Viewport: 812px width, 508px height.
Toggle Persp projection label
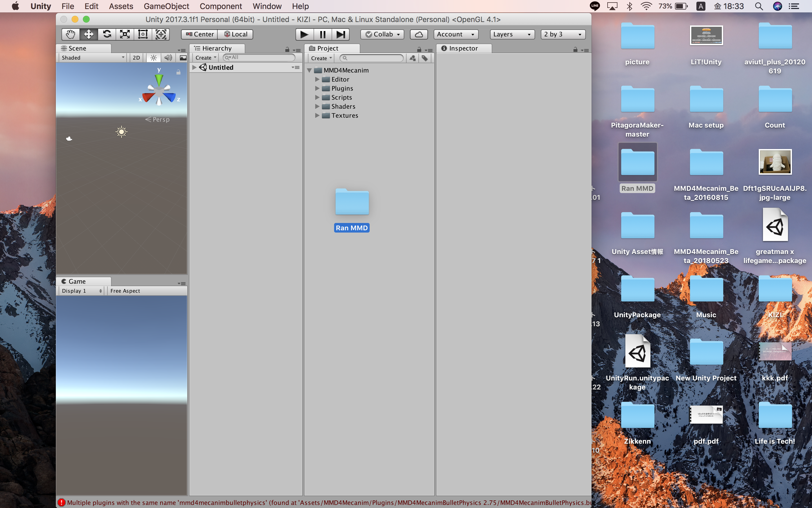pyautogui.click(x=157, y=120)
